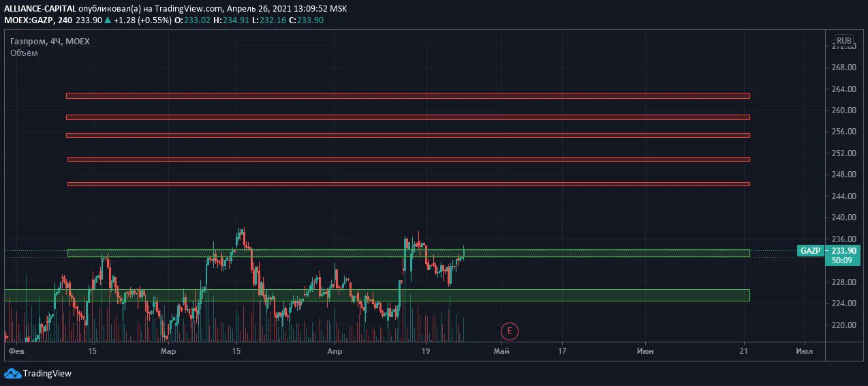Click the RUB currency label on the price axis
Image resolution: width=868 pixels, height=386 pixels.
pos(844,41)
